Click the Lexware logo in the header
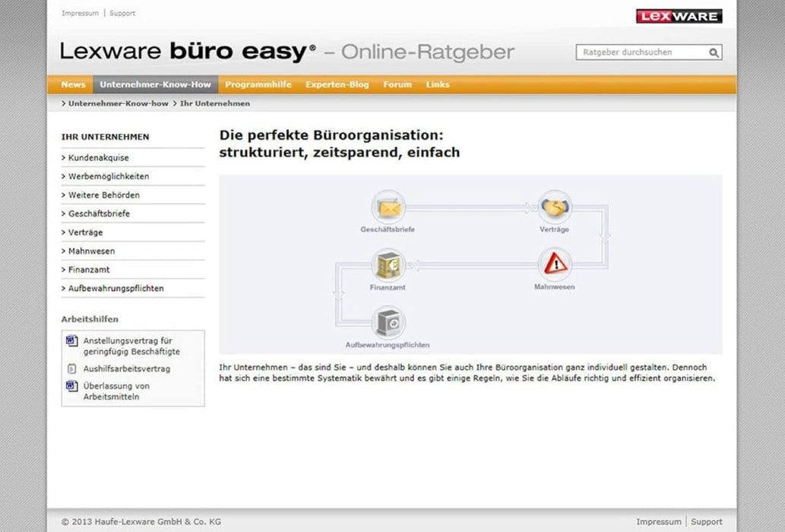The image size is (785, 532). [x=677, y=15]
